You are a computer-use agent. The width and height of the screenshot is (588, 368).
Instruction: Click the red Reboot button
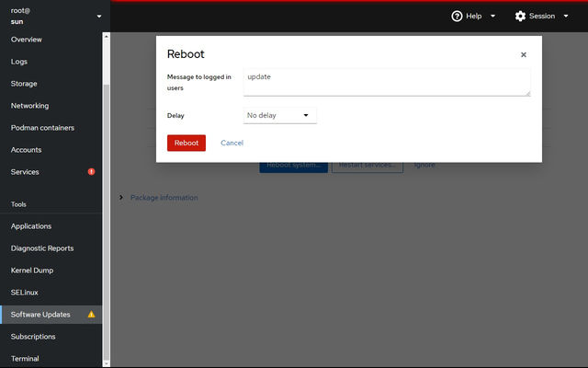(187, 143)
